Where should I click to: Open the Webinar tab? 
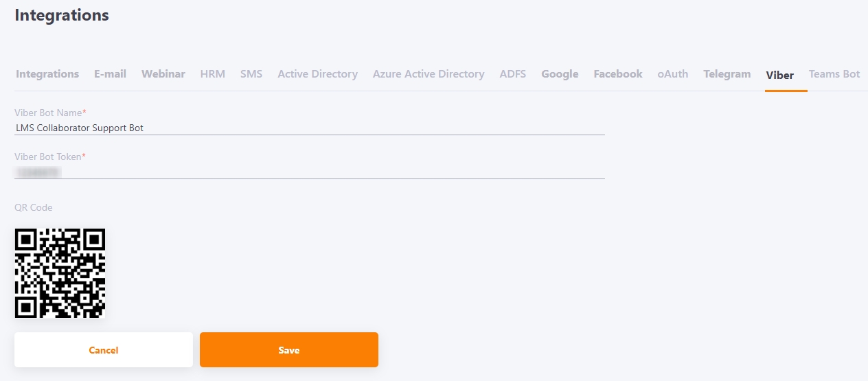pyautogui.click(x=163, y=74)
